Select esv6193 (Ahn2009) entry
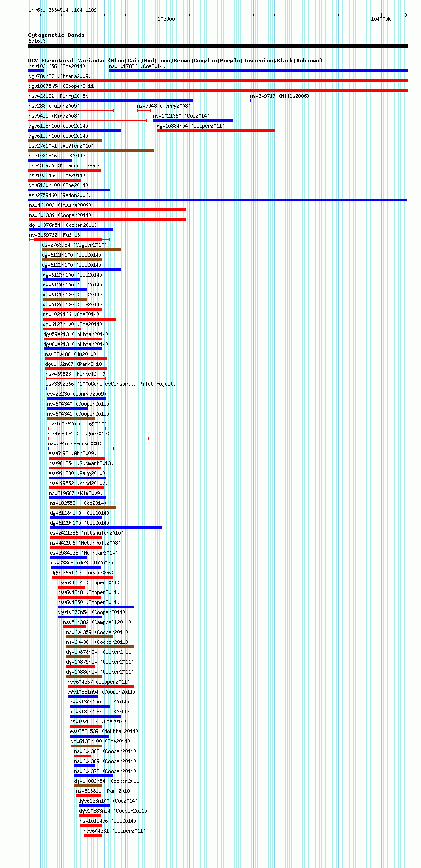The width and height of the screenshot is (421, 868). [x=73, y=454]
